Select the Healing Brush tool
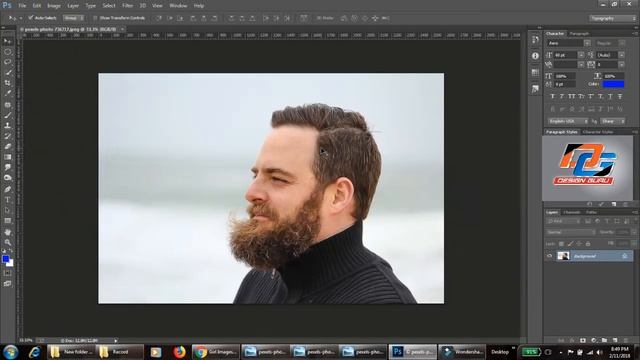 coord(7,105)
